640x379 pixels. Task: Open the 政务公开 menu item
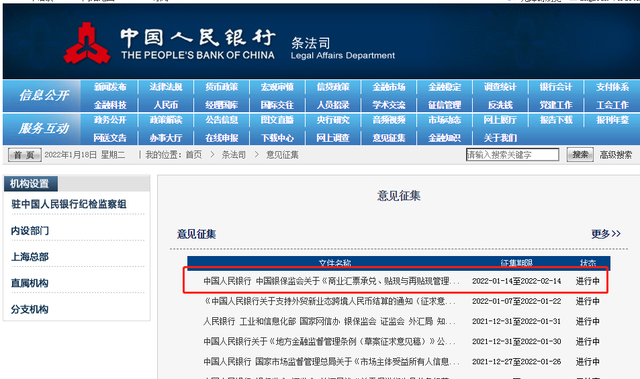(x=110, y=120)
